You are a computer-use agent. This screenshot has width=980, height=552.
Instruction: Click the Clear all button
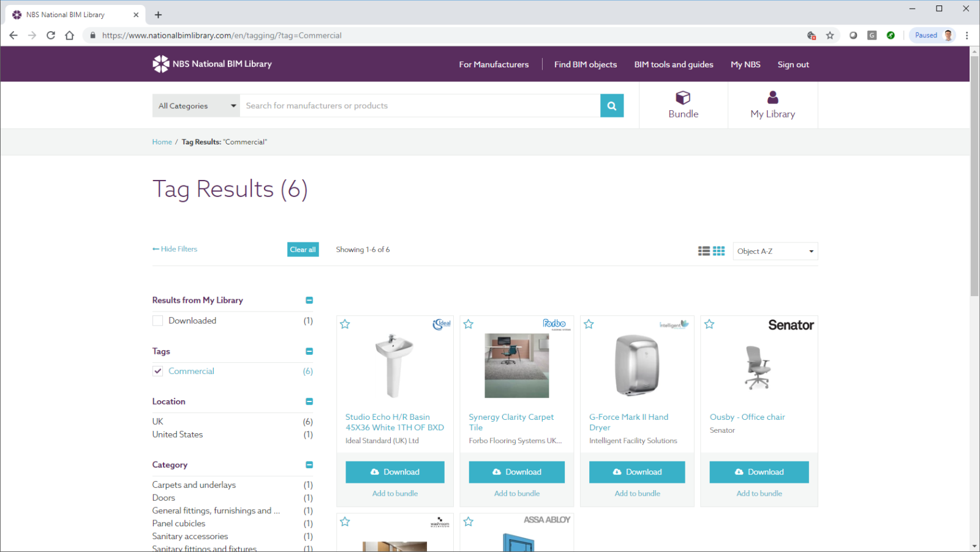pyautogui.click(x=303, y=250)
